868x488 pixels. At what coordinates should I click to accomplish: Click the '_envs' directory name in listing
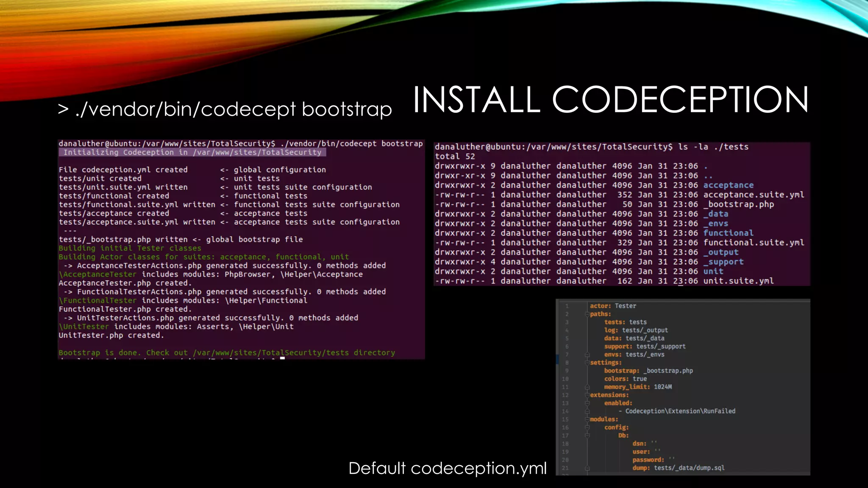coord(716,224)
